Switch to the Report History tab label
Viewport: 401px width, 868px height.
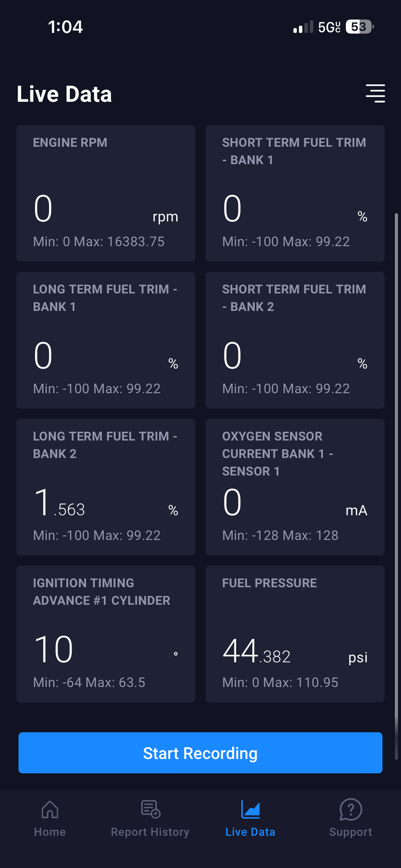(x=150, y=832)
